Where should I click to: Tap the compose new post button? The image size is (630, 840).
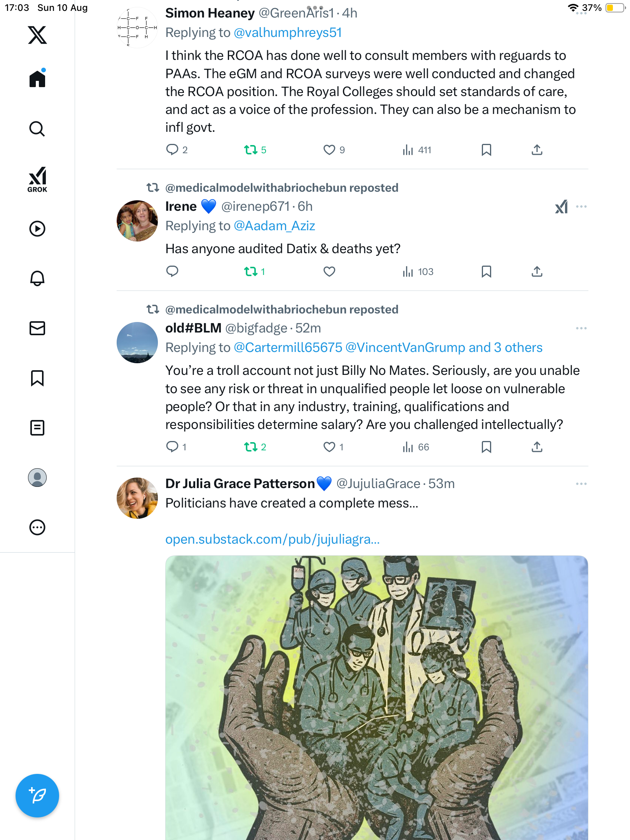pos(37,795)
